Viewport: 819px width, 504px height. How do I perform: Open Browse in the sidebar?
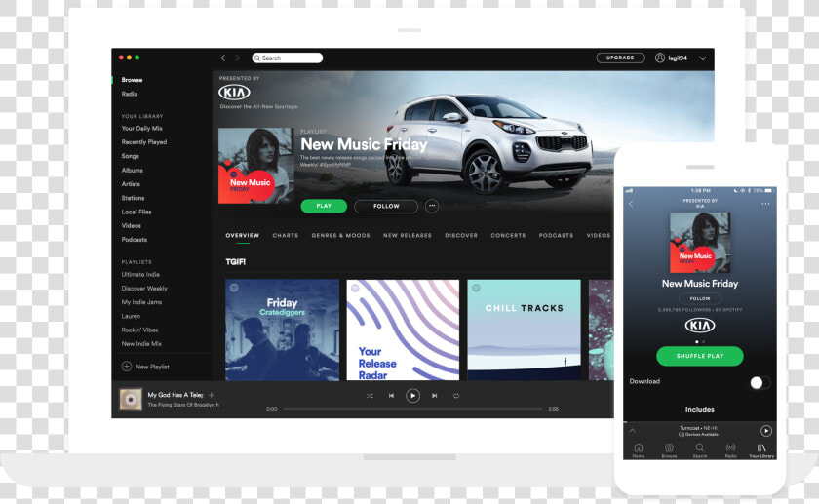133,80
